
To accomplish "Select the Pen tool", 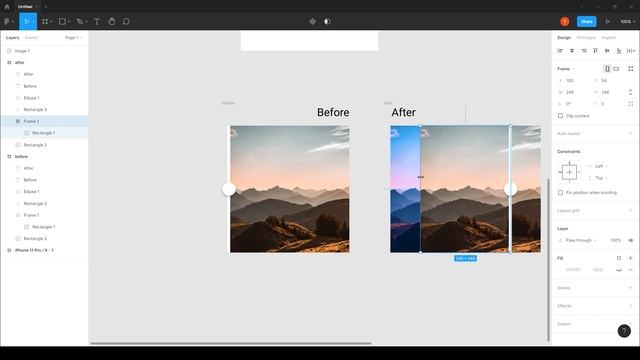I will (80, 22).
